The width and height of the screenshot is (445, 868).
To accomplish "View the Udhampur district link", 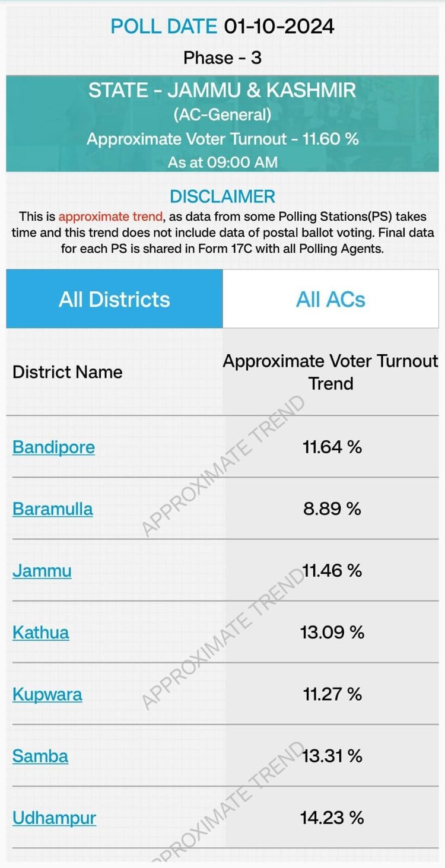I will click(x=54, y=818).
